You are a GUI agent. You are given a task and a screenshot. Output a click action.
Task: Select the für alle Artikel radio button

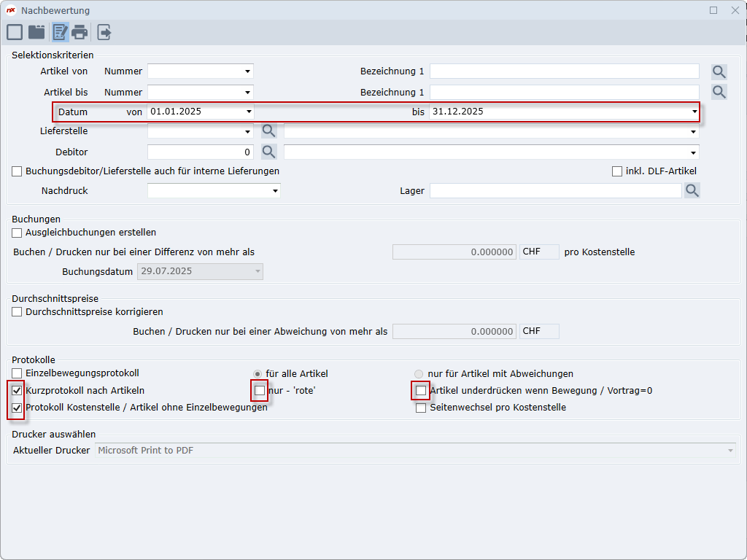coord(257,374)
